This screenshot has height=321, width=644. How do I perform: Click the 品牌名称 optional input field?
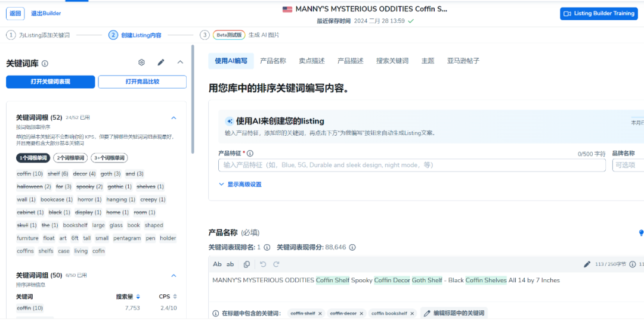pyautogui.click(x=628, y=165)
